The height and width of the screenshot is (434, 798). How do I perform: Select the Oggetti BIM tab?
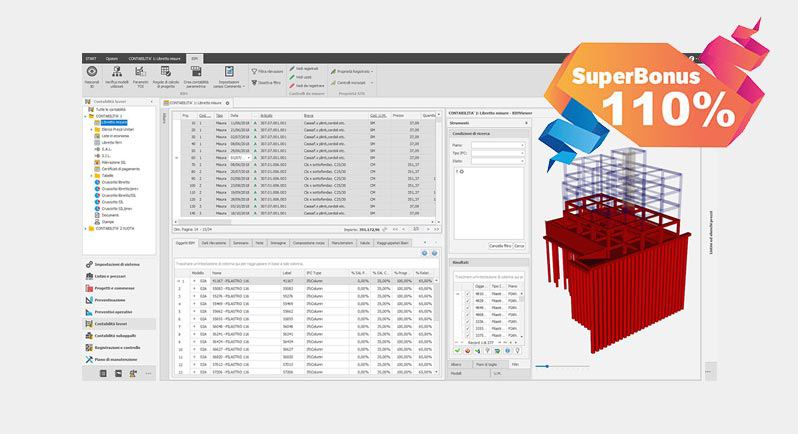pos(185,243)
